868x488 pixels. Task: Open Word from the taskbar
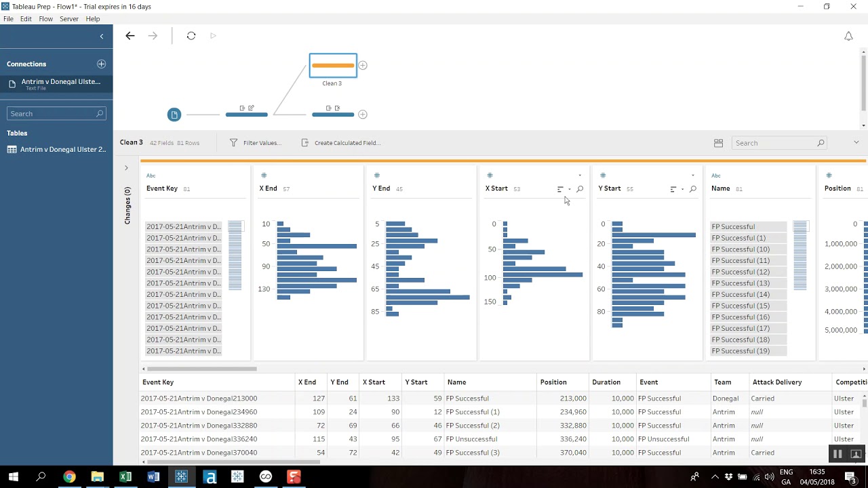(153, 477)
